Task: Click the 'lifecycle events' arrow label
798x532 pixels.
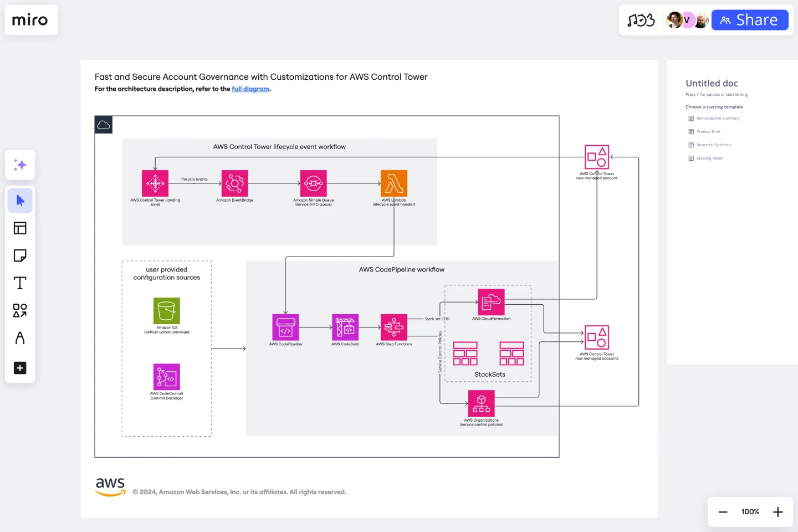Action: 194,179
